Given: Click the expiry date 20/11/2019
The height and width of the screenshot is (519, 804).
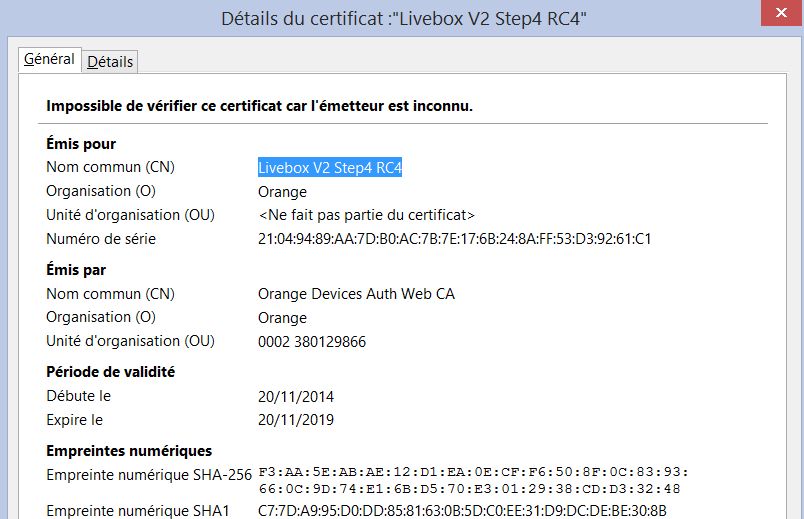Looking at the screenshot, I should pos(296,420).
